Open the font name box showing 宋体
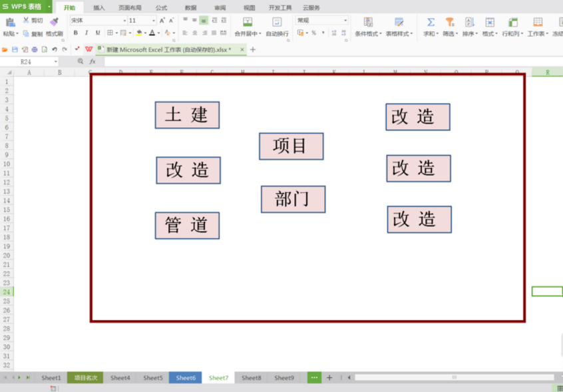This screenshot has height=392, width=563. [98, 21]
